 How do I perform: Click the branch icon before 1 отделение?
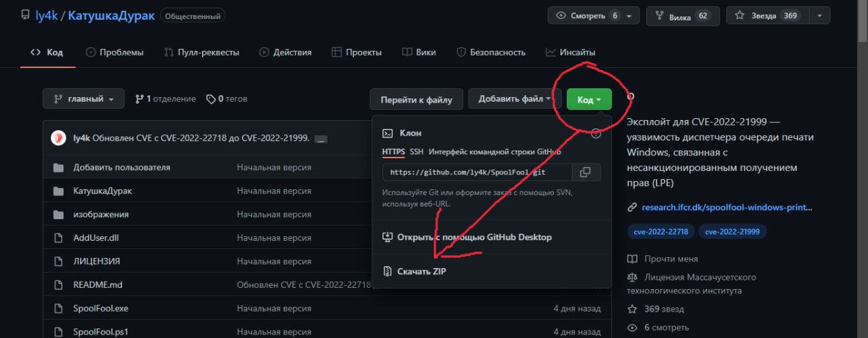(x=140, y=99)
